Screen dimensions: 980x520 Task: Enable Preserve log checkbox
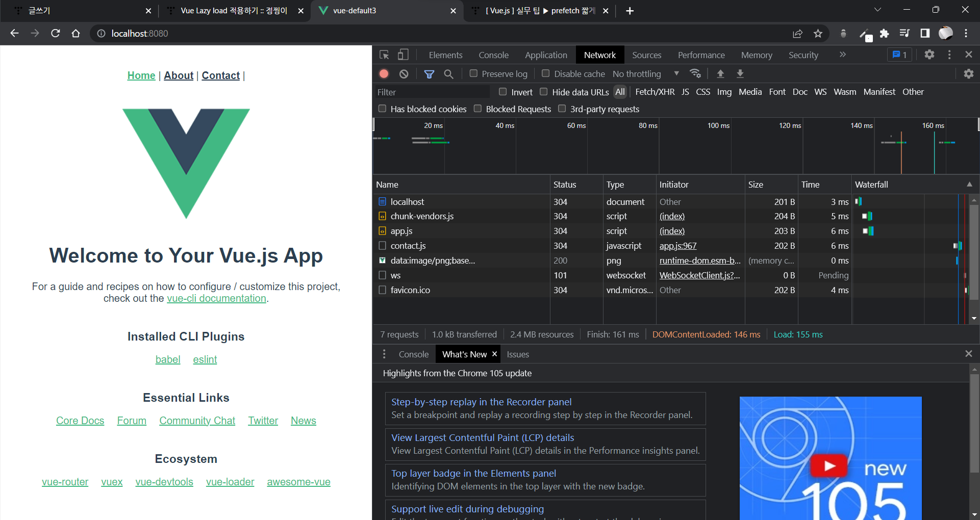pos(473,73)
